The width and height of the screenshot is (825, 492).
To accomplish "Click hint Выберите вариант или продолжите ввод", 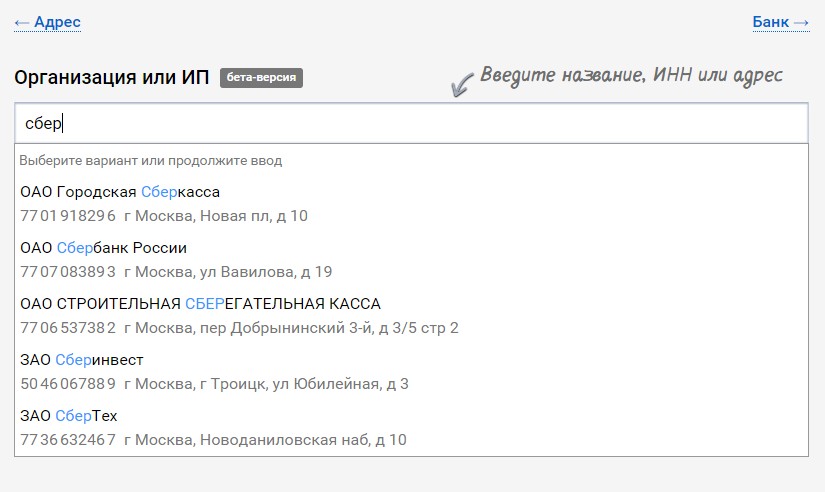I will pos(150,160).
